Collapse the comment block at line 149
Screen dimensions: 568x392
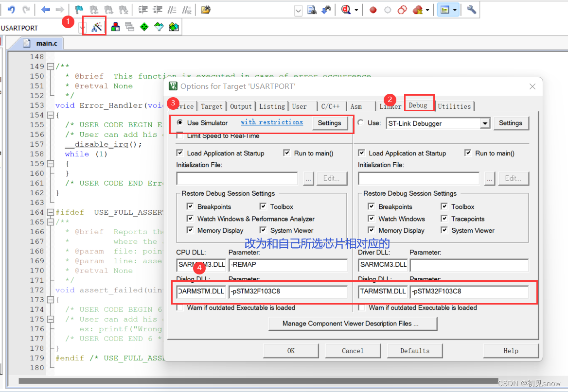51,66
